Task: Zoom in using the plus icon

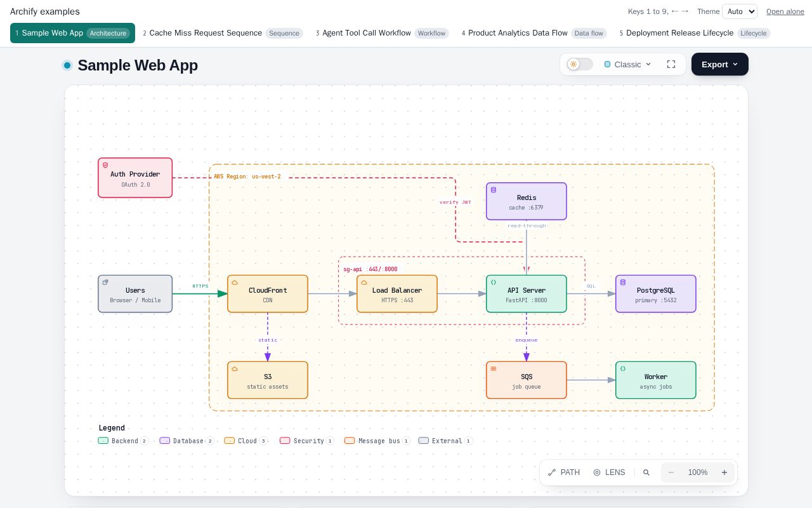Action: 724,472
